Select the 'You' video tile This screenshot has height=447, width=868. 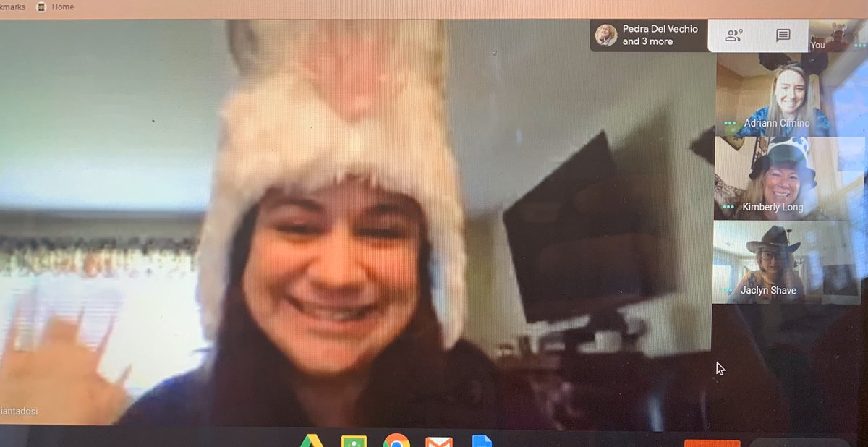point(839,36)
